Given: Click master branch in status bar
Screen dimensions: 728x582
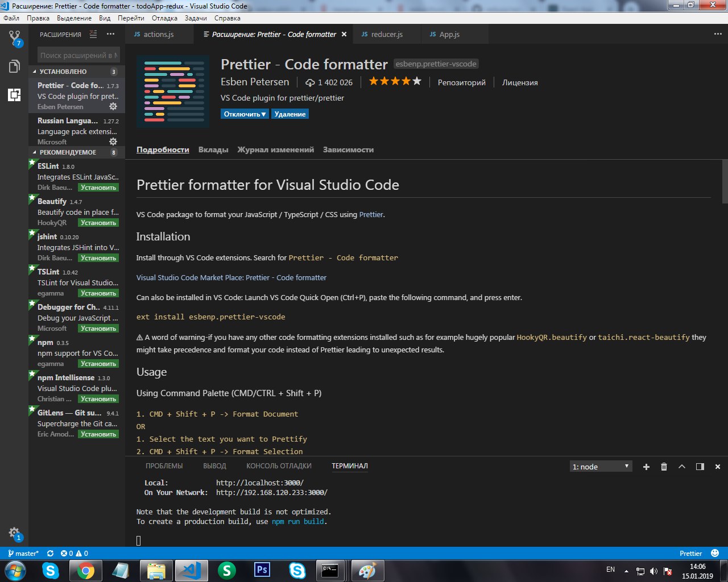Looking at the screenshot, I should coord(23,553).
